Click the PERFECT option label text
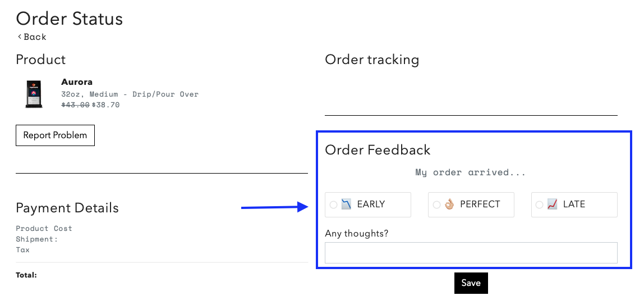Viewport: 644px width, 300px height. [x=480, y=204]
